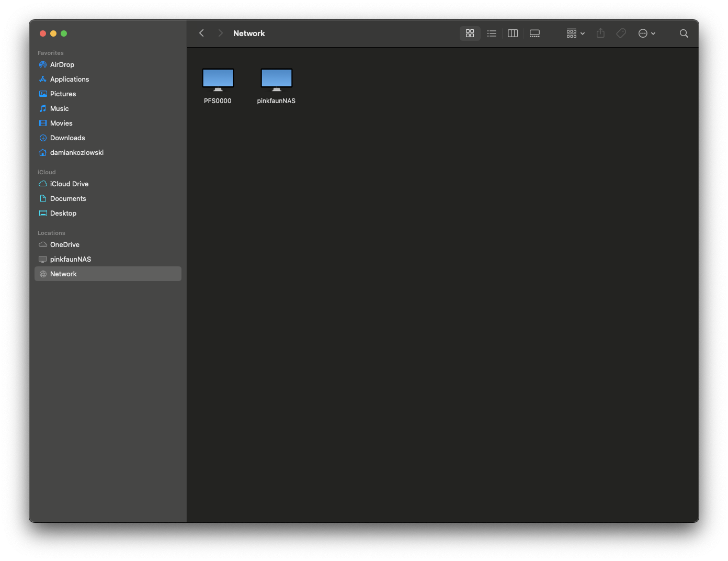Image resolution: width=728 pixels, height=561 pixels.
Task: Select pinkfaunNAS in the sidebar
Action: click(x=108, y=259)
